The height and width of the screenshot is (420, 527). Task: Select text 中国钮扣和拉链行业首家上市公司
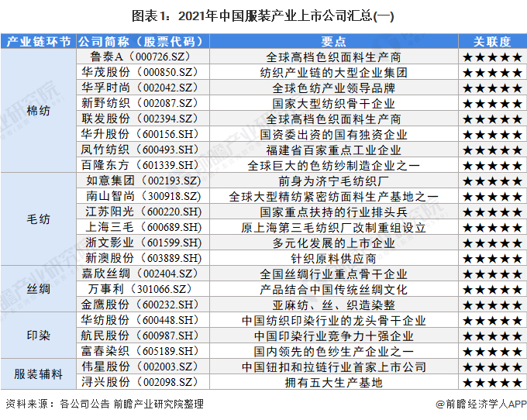point(334,367)
